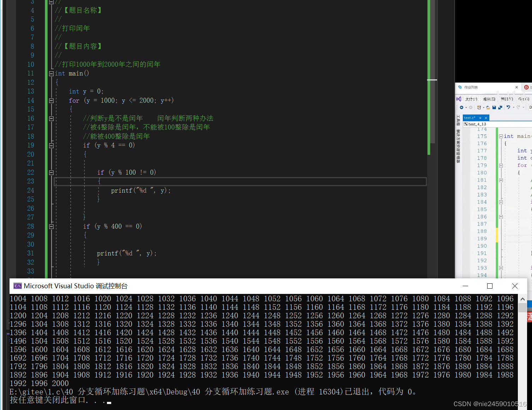Click the greyed navigate forward arrow

click(x=471, y=107)
